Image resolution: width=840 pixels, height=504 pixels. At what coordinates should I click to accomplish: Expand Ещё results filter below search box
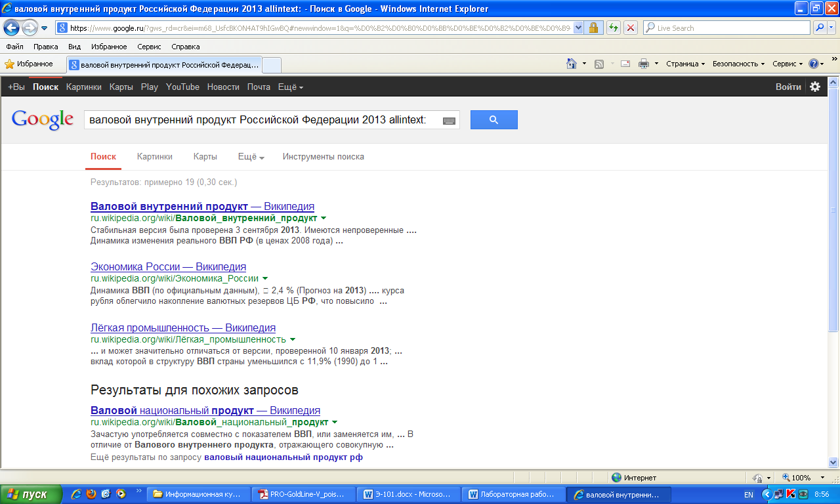(251, 157)
